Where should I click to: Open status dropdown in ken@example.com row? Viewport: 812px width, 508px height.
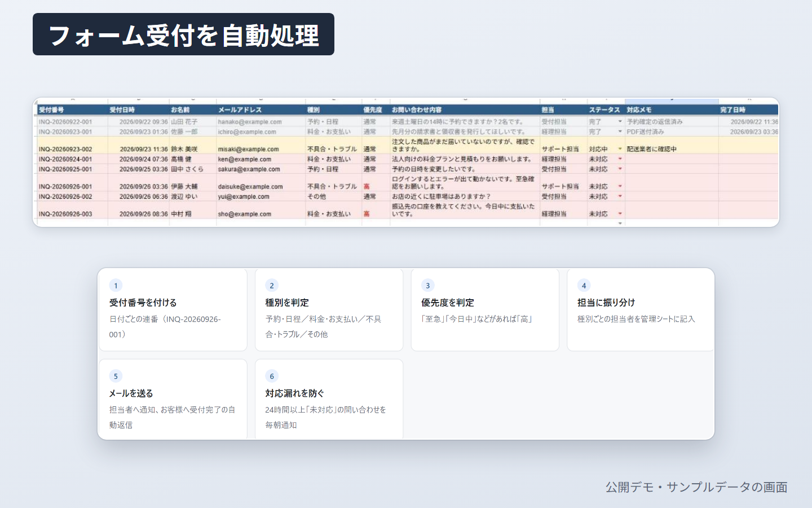point(620,159)
